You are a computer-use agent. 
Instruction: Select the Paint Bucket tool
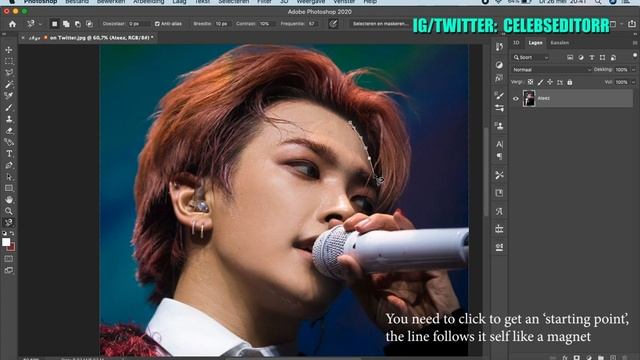[x=9, y=142]
